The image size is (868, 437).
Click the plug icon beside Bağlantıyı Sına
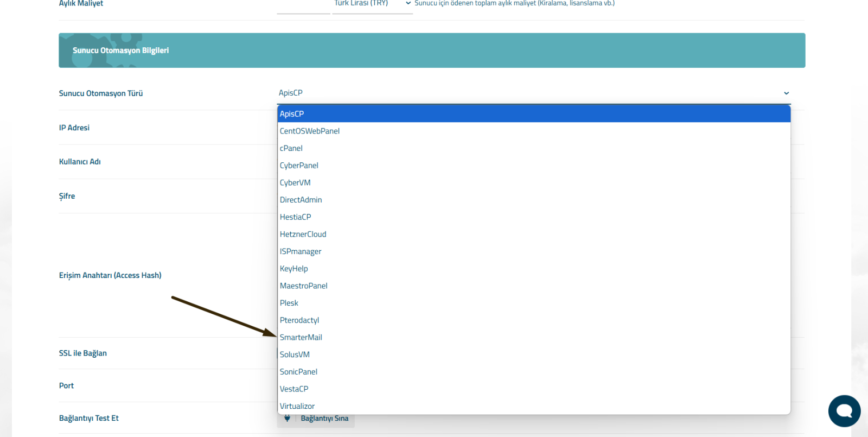click(287, 419)
